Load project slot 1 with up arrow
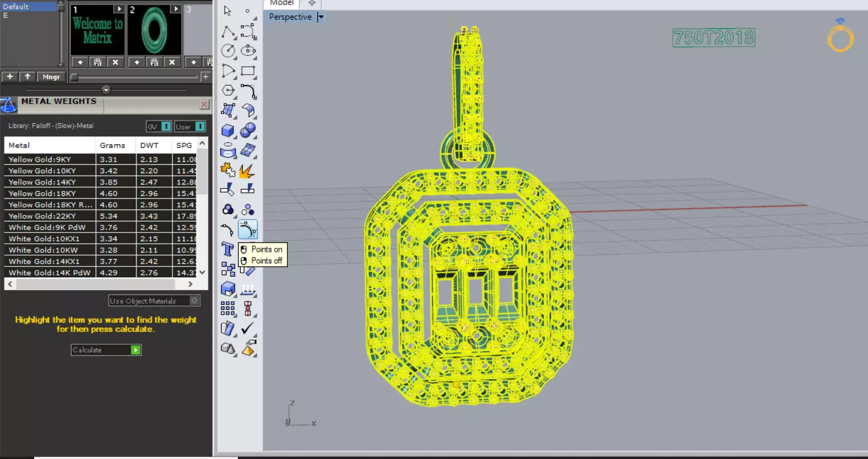The image size is (868, 459). click(x=80, y=62)
